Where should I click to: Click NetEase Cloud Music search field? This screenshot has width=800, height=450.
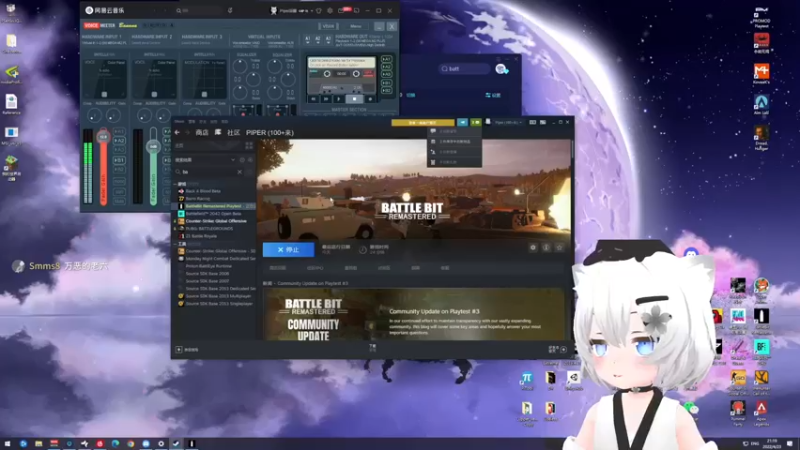[x=198, y=10]
